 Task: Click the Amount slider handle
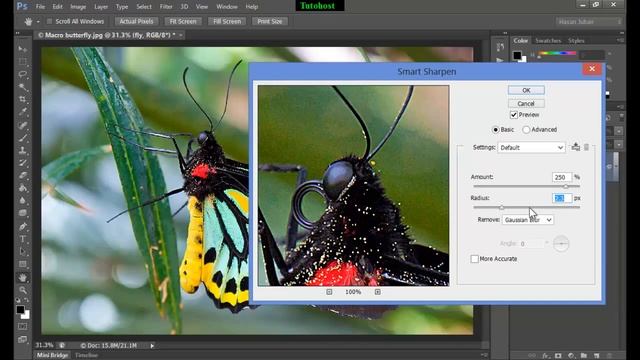[x=566, y=187]
